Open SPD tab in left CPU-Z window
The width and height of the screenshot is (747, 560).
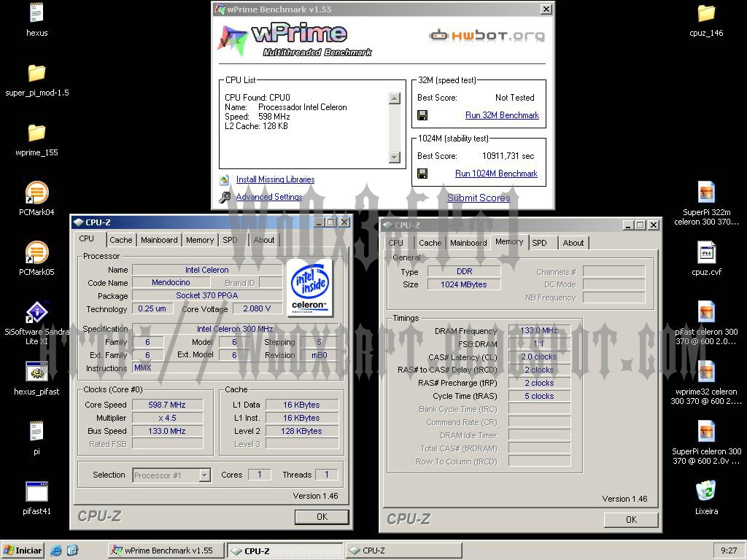[230, 240]
